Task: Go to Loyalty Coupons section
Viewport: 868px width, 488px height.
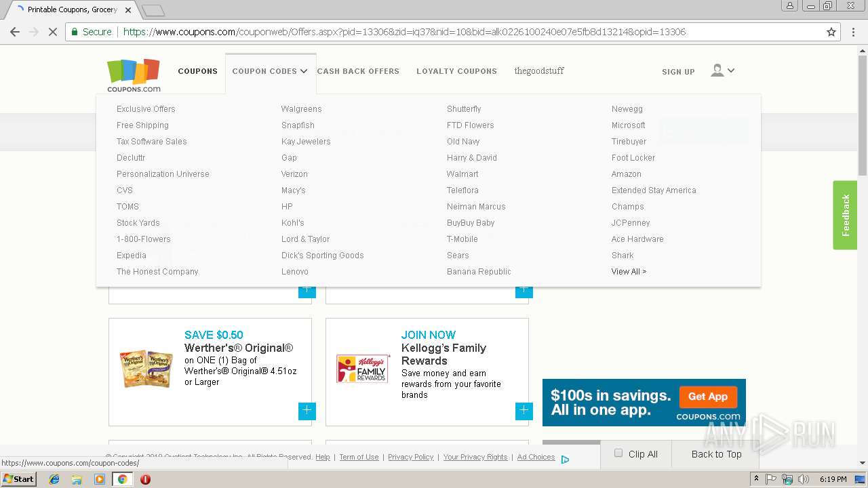Action: (x=456, y=71)
